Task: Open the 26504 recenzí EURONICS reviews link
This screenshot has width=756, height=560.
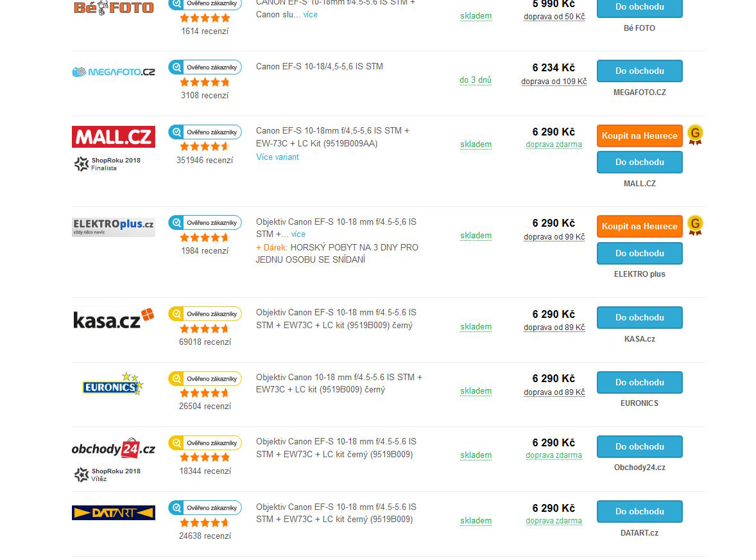Action: point(205,406)
